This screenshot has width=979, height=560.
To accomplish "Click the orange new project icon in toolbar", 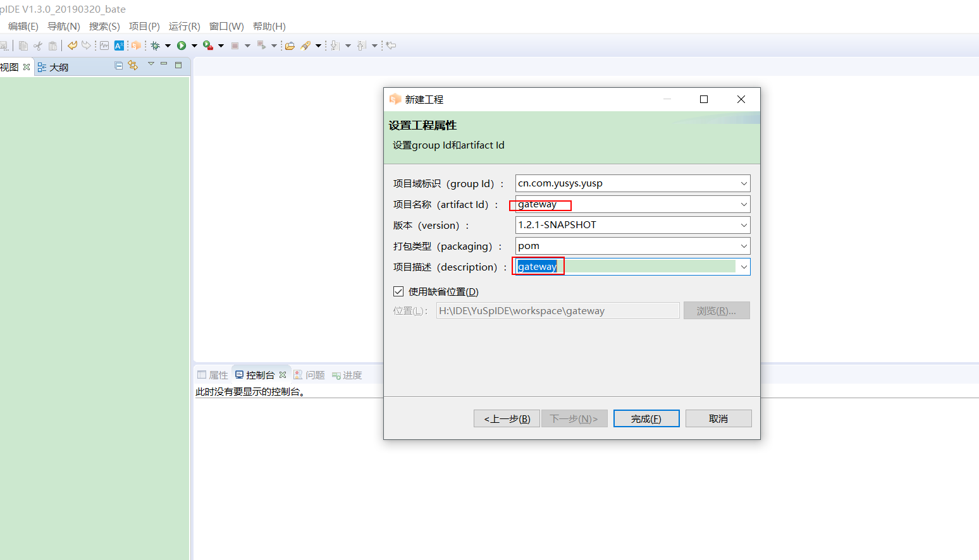I will [135, 46].
